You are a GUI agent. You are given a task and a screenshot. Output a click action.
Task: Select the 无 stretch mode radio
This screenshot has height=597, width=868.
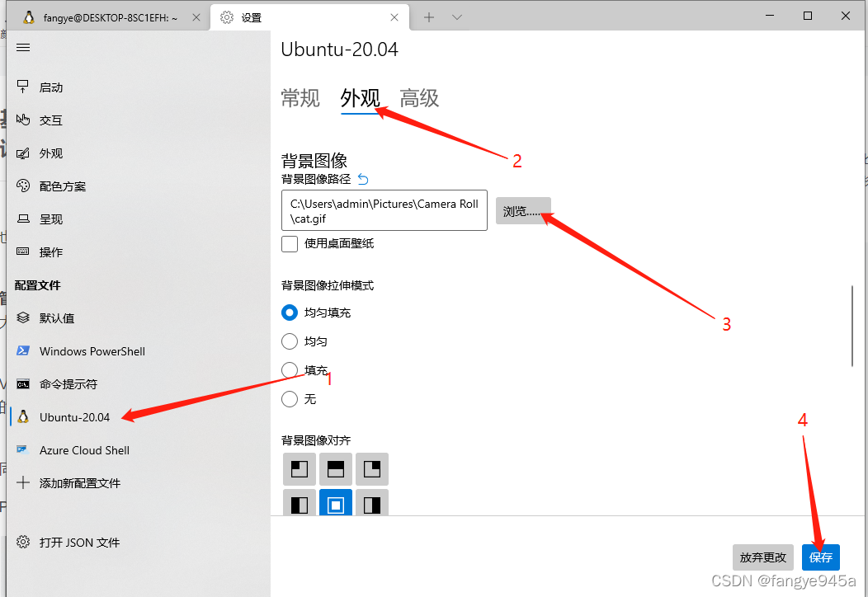pyautogui.click(x=290, y=399)
